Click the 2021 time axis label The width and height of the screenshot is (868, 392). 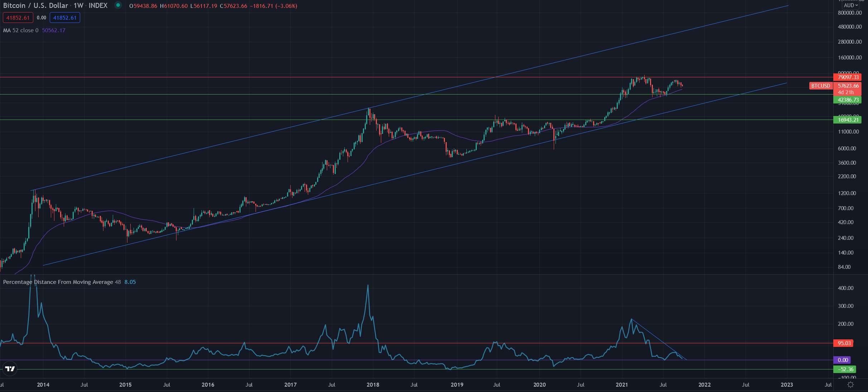point(622,385)
